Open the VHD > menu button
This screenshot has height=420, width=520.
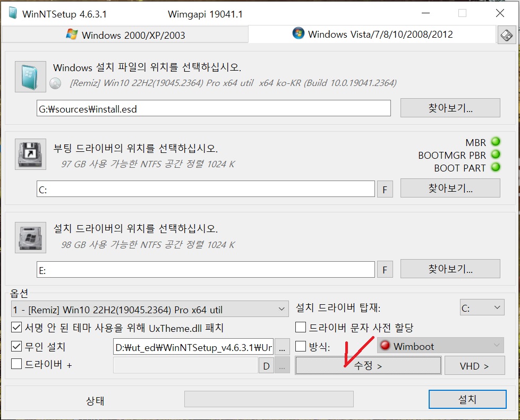coord(474,366)
